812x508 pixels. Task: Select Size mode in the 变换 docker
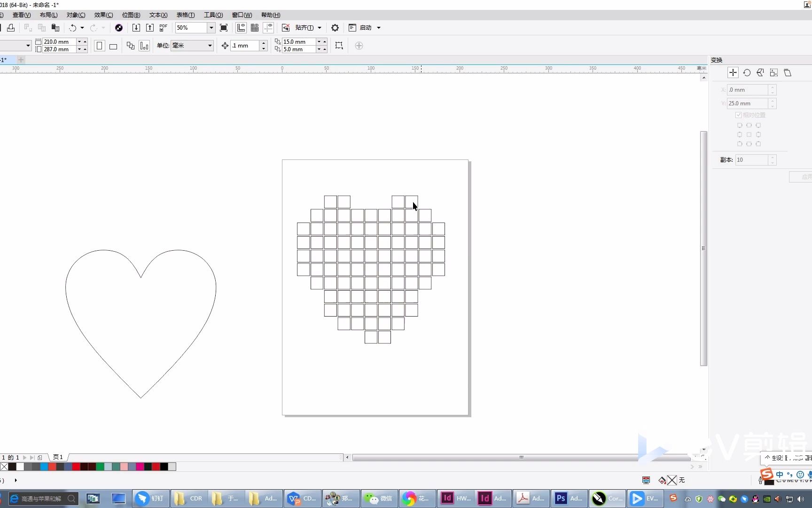click(774, 72)
